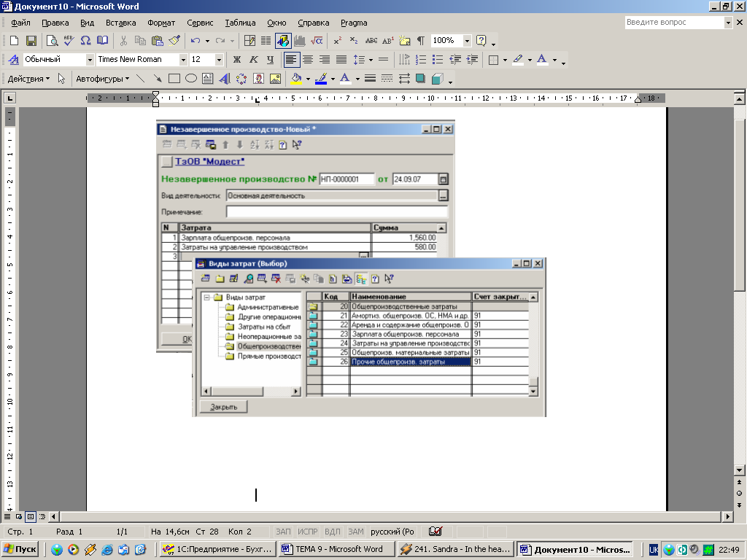
Task: Open the Автофигуры shapes menu
Action: [102, 79]
